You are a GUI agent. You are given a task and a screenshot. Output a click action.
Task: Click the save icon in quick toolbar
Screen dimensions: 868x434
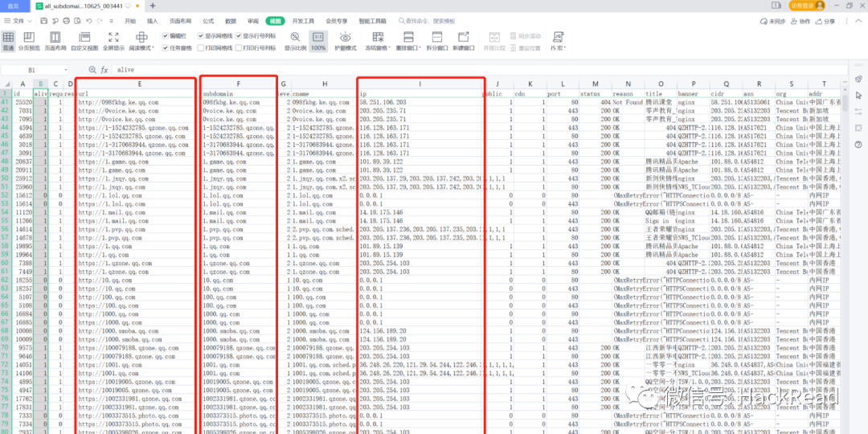[44, 21]
